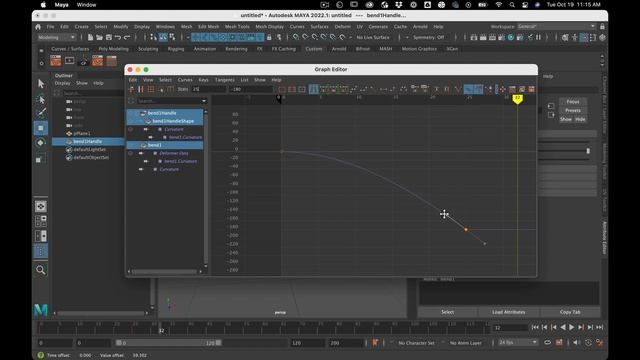Click the Hide button in Attribute Editor

click(x=580, y=119)
